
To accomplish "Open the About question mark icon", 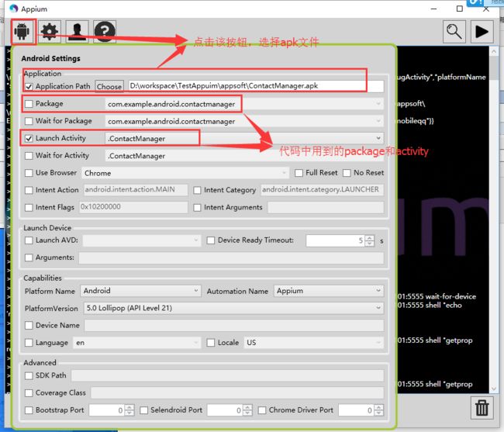I will pyautogui.click(x=105, y=32).
